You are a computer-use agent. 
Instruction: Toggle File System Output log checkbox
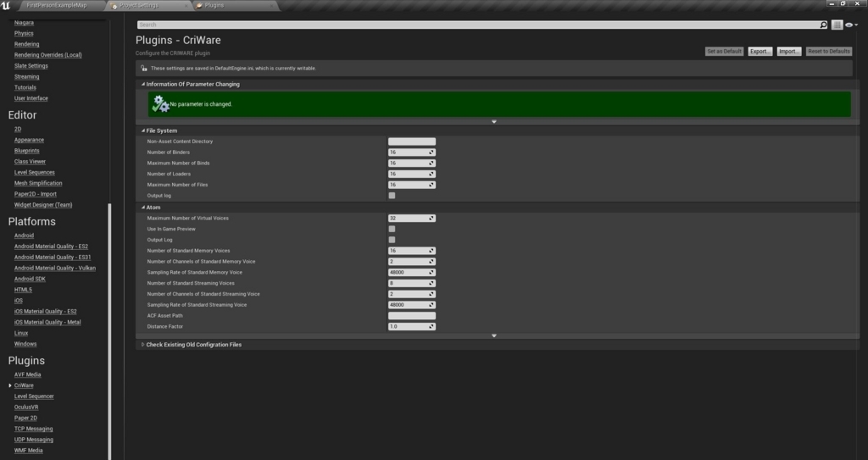[392, 196]
